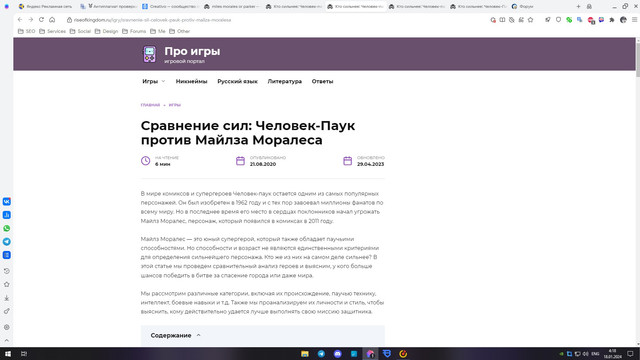This screenshot has height=360, width=640.
Task: Open the Windows Start menu
Action: (7, 354)
